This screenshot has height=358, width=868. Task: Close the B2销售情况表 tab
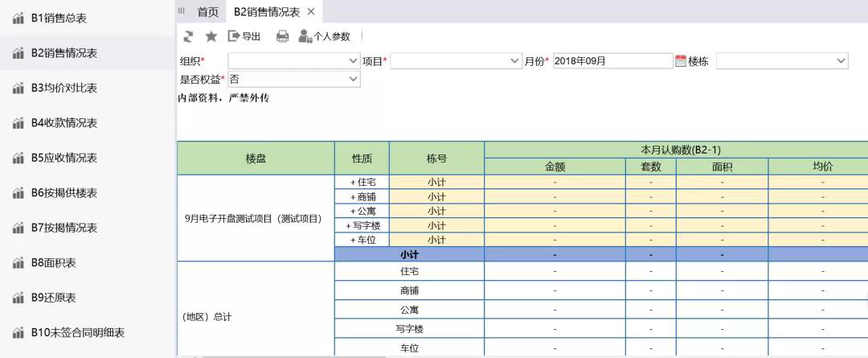pos(310,11)
